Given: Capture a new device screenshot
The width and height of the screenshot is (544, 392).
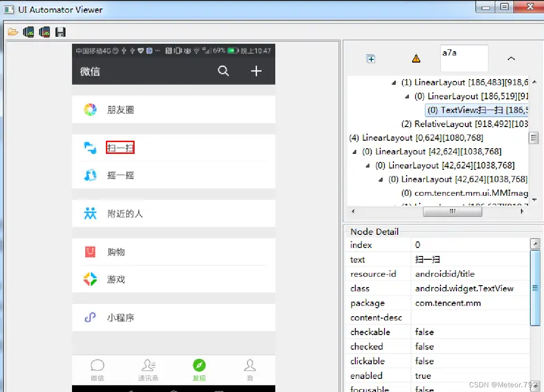Looking at the screenshot, I should [29, 32].
